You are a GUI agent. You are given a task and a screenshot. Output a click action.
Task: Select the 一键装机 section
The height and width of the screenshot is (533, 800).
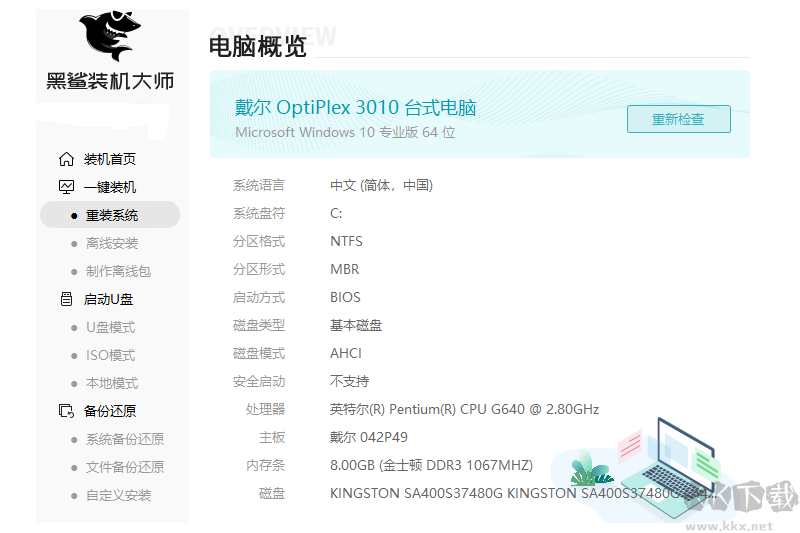pyautogui.click(x=110, y=187)
